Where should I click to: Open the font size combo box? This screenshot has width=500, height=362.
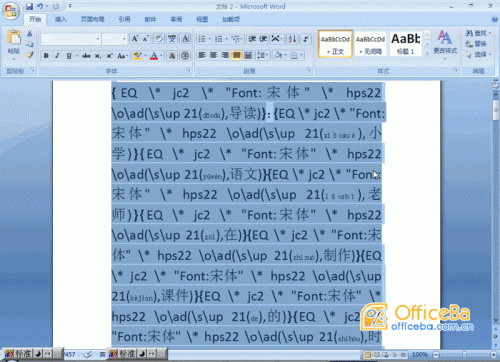114,39
